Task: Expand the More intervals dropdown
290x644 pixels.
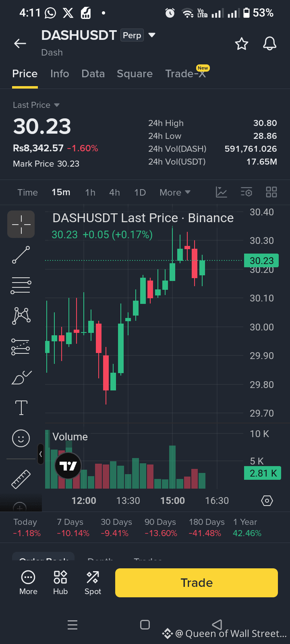Action: [175, 192]
